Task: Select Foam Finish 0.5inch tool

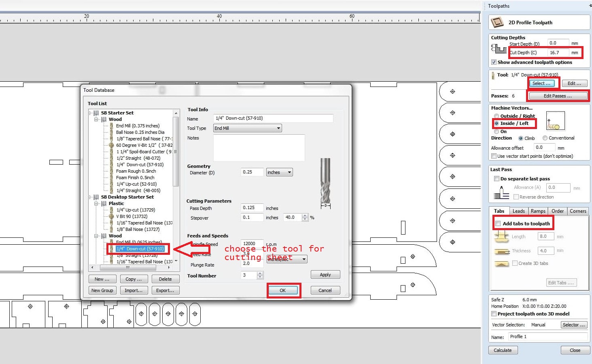Action: click(x=135, y=178)
